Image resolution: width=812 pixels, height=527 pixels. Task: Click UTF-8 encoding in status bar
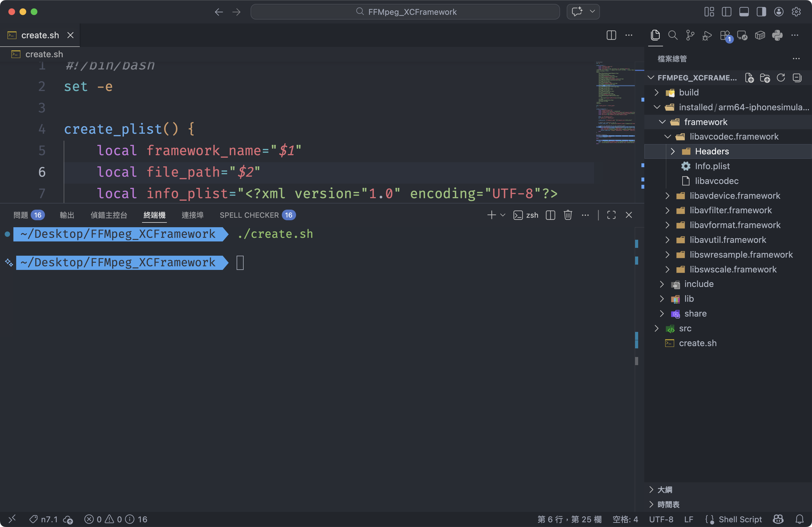661,519
